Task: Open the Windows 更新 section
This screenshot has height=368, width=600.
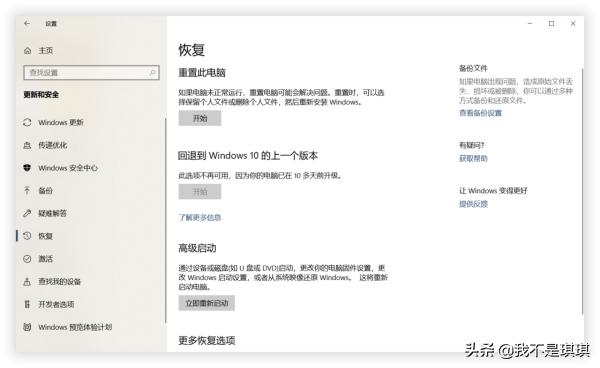Action: click(61, 122)
